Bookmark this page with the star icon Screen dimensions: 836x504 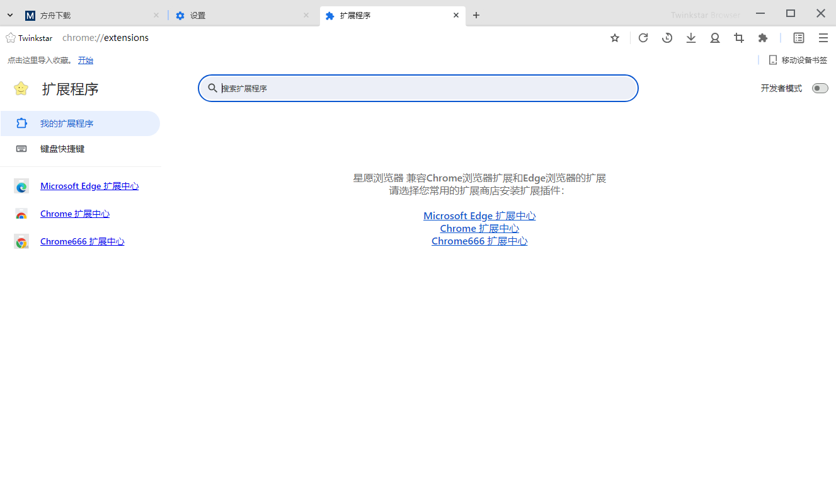(x=614, y=38)
